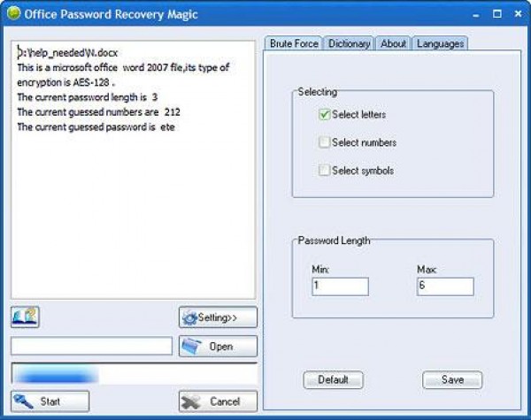Click the Open file button

point(218,347)
